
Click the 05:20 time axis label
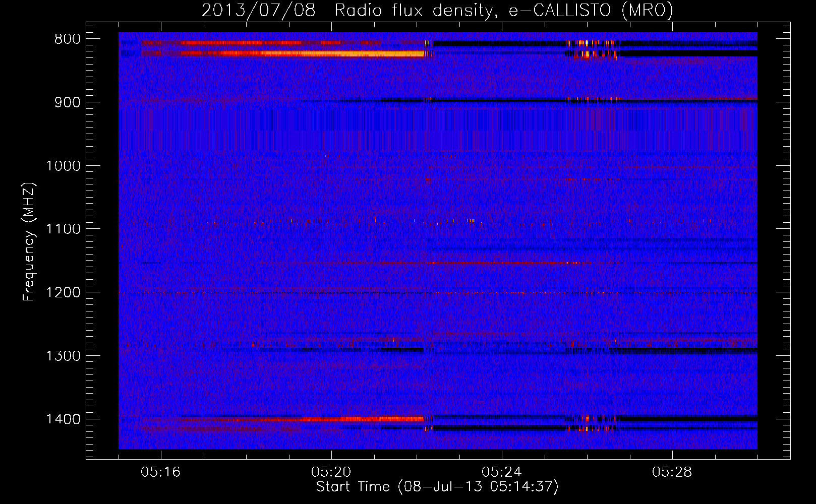click(331, 472)
